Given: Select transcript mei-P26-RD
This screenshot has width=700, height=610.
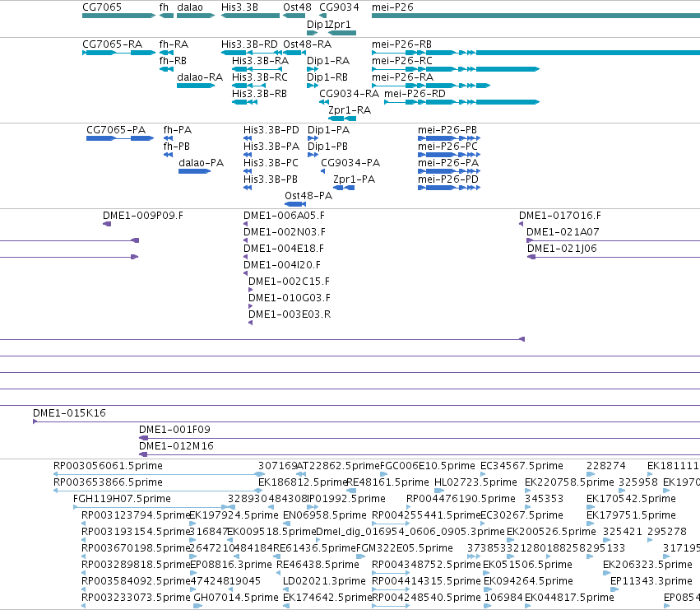Looking at the screenshot, I should [415, 94].
